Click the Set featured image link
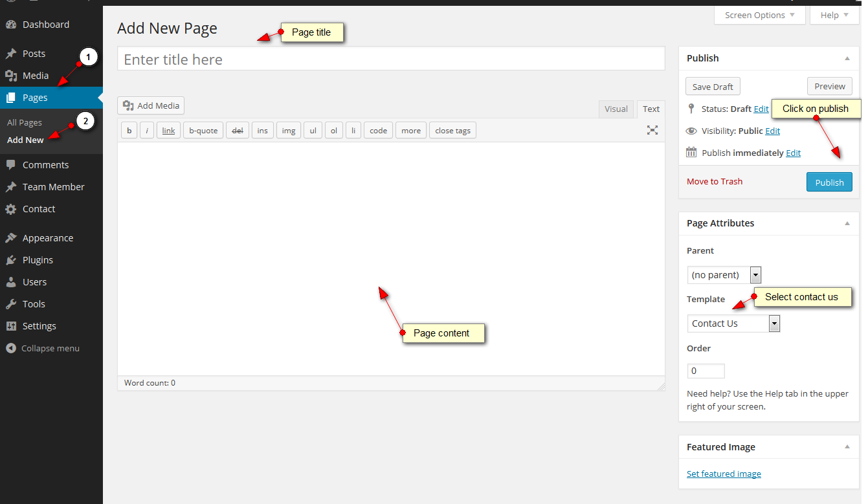 point(724,474)
